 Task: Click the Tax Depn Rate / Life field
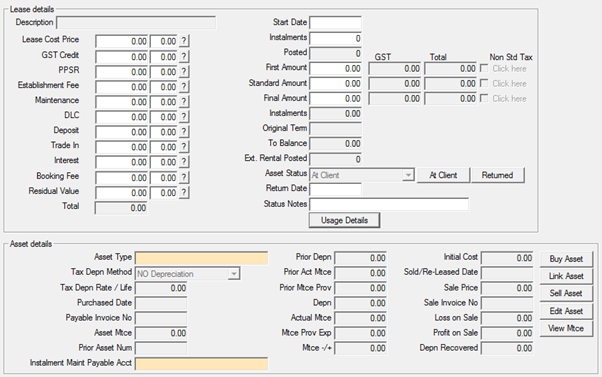pyautogui.click(x=161, y=288)
